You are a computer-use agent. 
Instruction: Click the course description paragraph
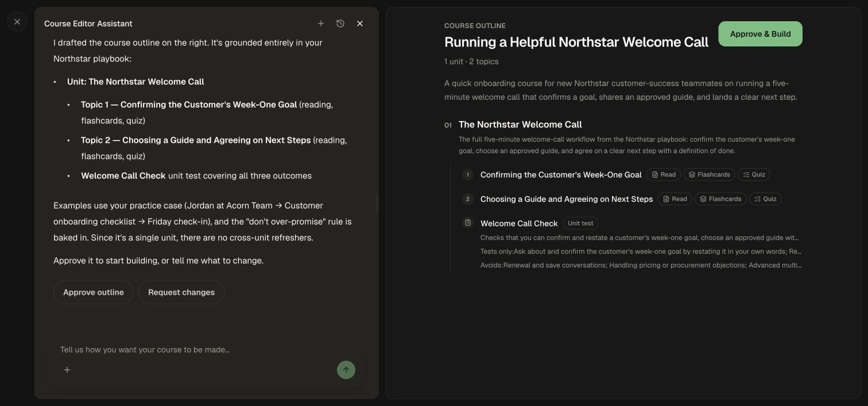(x=621, y=90)
